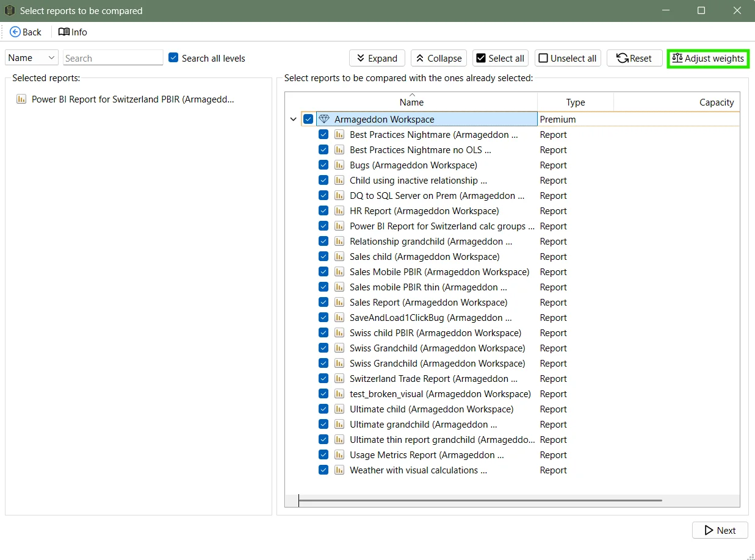Uncheck the Sales Report checkbox

tap(323, 303)
